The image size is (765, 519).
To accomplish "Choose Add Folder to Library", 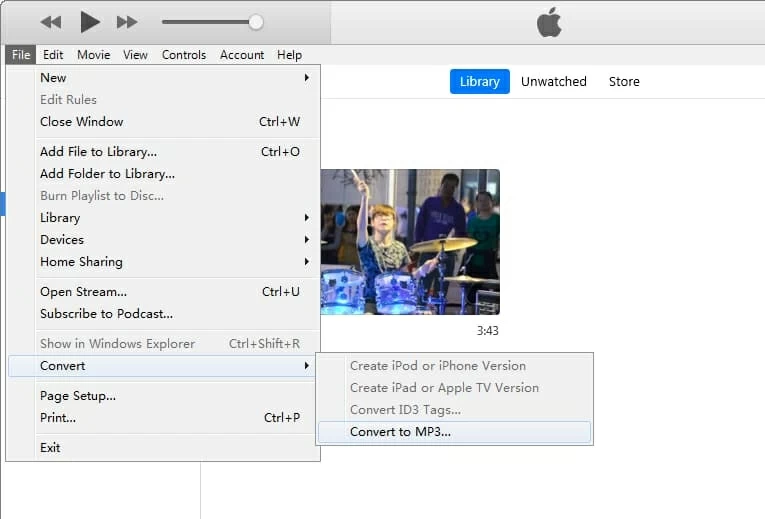I will pyautogui.click(x=107, y=174).
